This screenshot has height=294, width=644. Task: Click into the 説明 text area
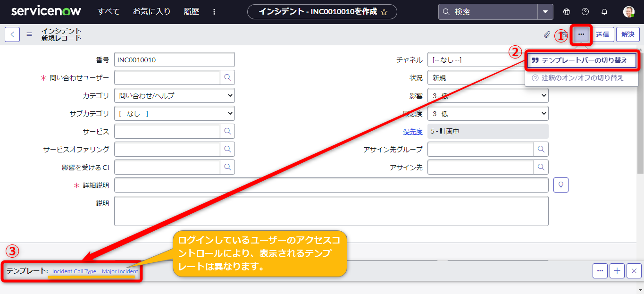point(330,211)
